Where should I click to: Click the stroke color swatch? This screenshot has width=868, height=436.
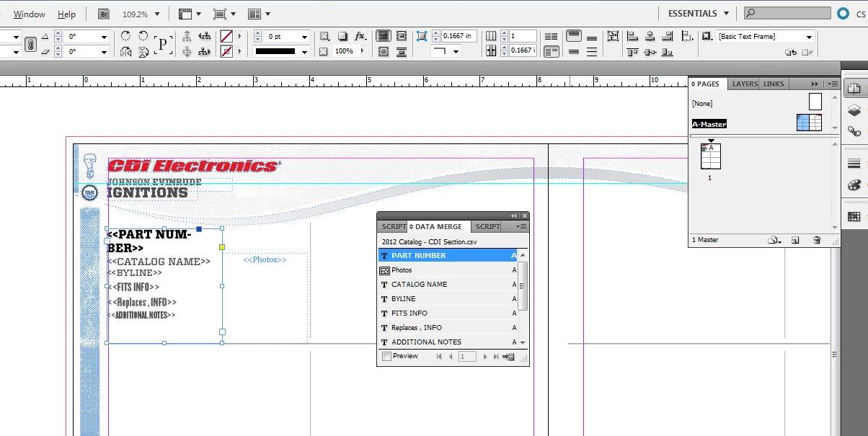pos(226,52)
